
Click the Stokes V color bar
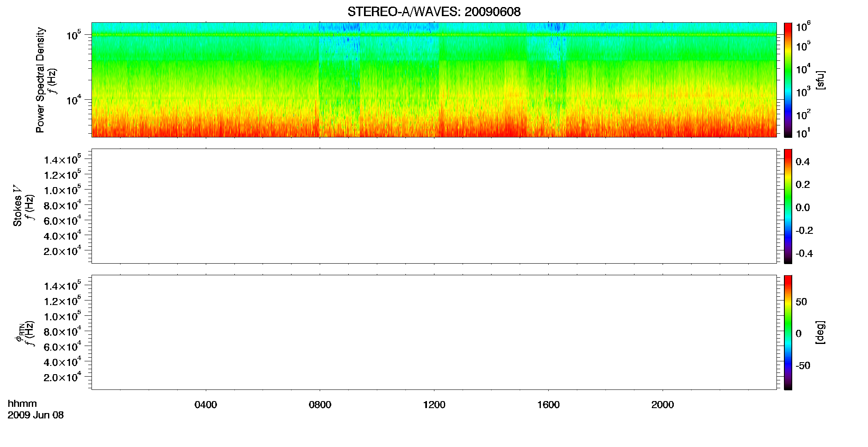[x=788, y=206]
